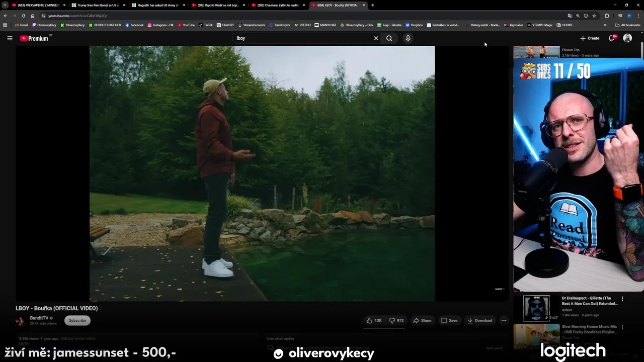This screenshot has width=644, height=362.
Task: View site information icon in address bar
Action: click(x=44, y=16)
